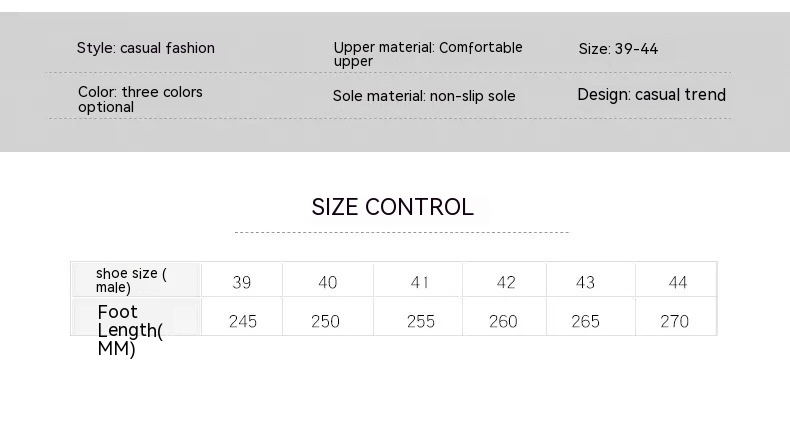Click the "Design: casual trend" text
Image resolution: width=790 pixels, height=444 pixels.
click(652, 95)
